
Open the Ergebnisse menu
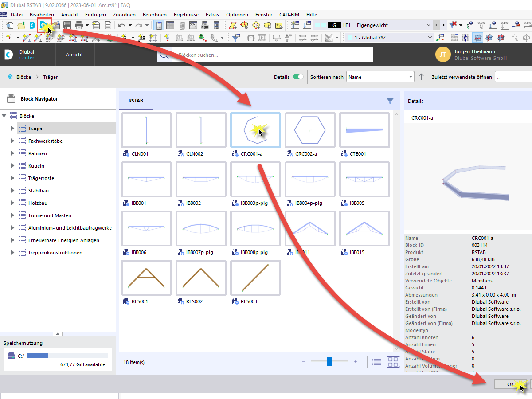click(186, 15)
